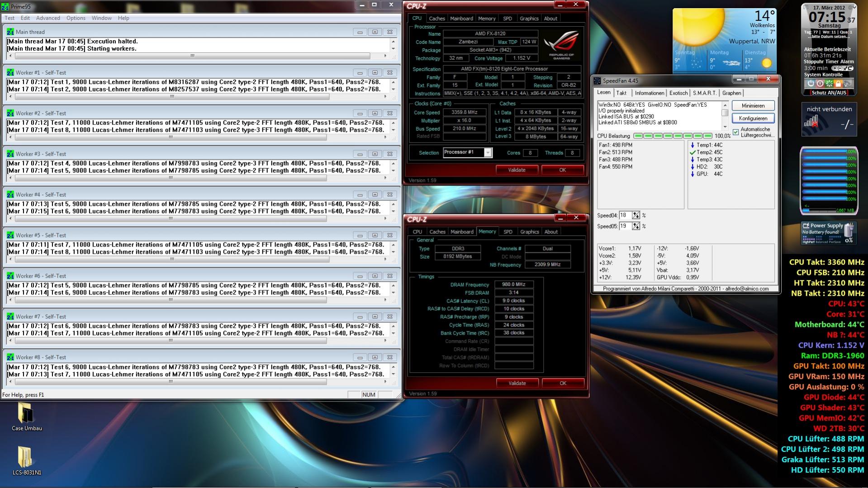The height and width of the screenshot is (488, 868).
Task: Select Caches tab in upper CPU-Z window
Action: click(437, 19)
